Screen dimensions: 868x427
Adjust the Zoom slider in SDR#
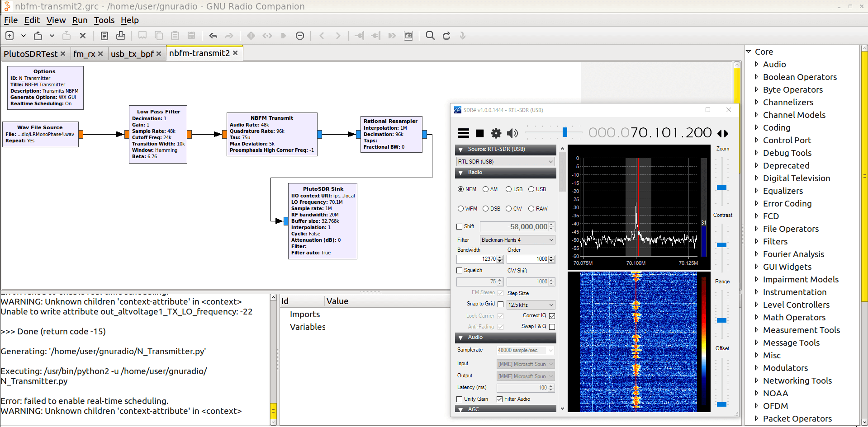(722, 187)
